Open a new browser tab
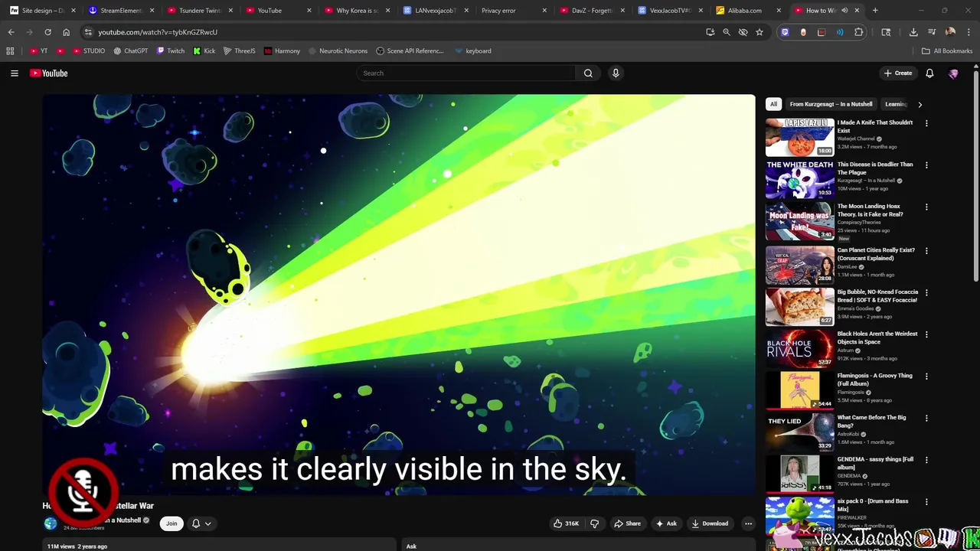The image size is (980, 551). point(875,11)
